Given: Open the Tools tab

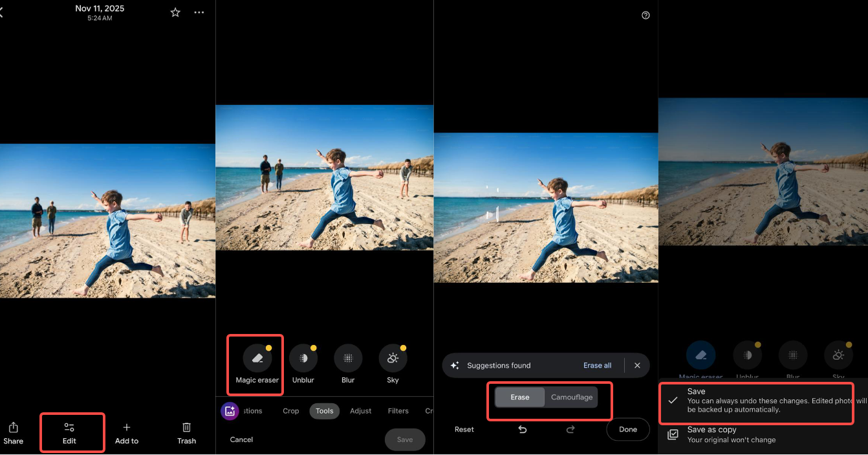Looking at the screenshot, I should pos(325,411).
